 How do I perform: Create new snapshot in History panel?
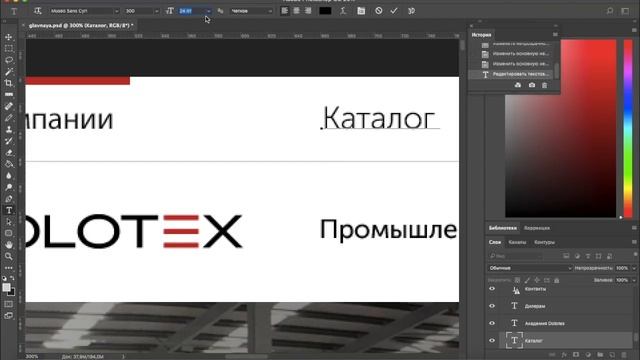[x=531, y=85]
